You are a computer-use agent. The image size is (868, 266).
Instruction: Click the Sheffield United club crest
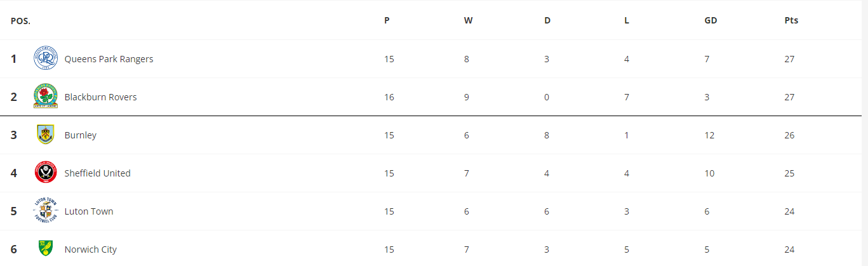click(46, 173)
